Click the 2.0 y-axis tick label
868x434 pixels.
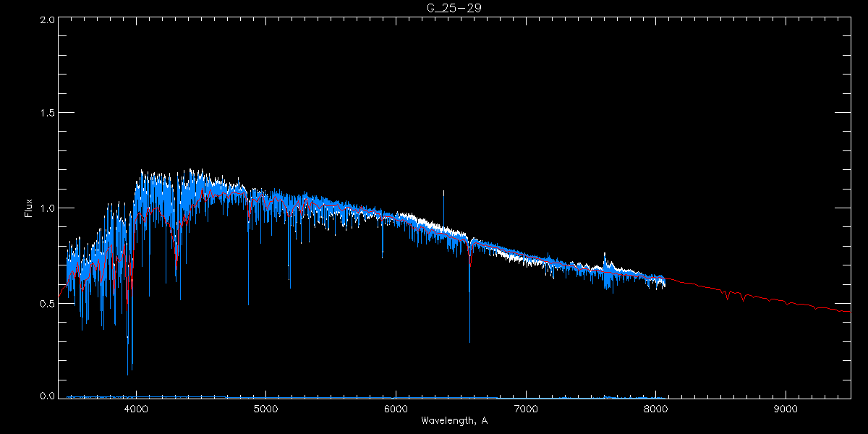coord(48,20)
